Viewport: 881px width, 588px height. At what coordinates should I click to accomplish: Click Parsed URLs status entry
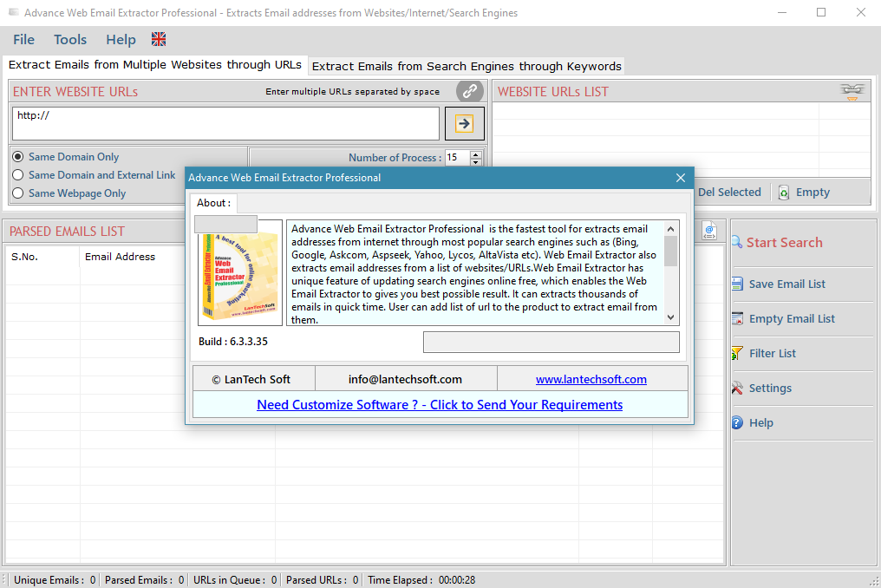pyautogui.click(x=322, y=580)
